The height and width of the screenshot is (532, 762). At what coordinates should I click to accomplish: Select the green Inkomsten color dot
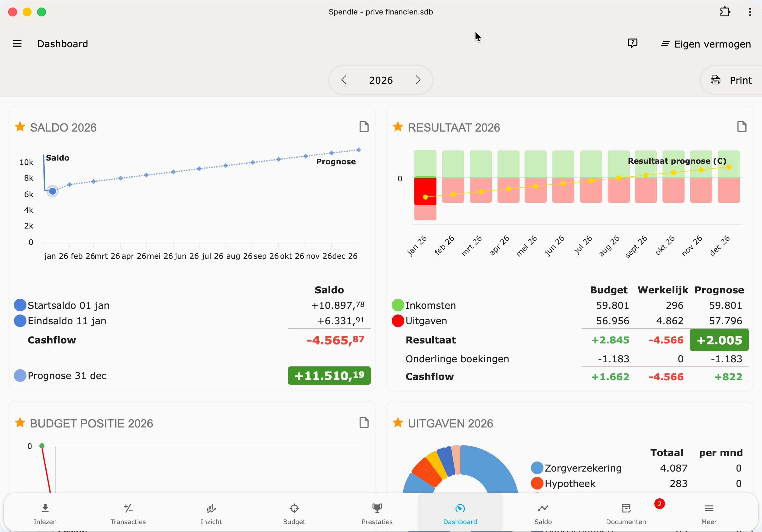pyautogui.click(x=398, y=305)
